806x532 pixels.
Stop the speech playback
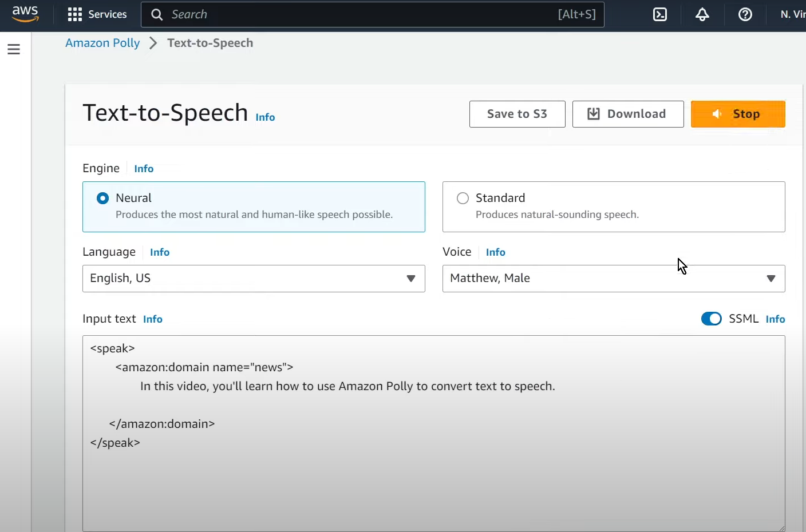pyautogui.click(x=738, y=114)
